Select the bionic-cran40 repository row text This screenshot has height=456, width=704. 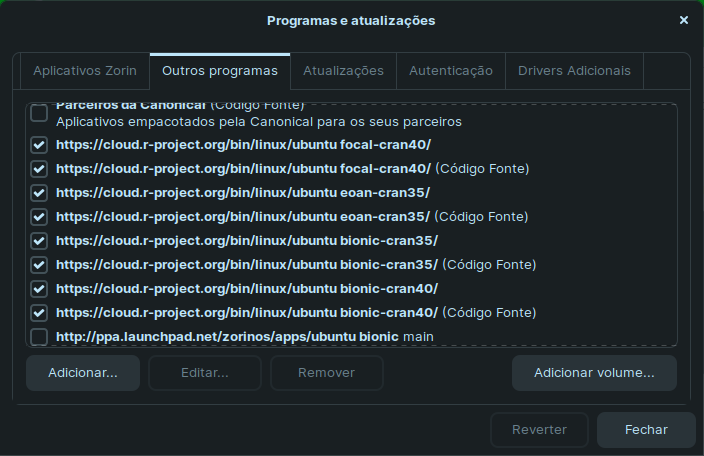247,289
